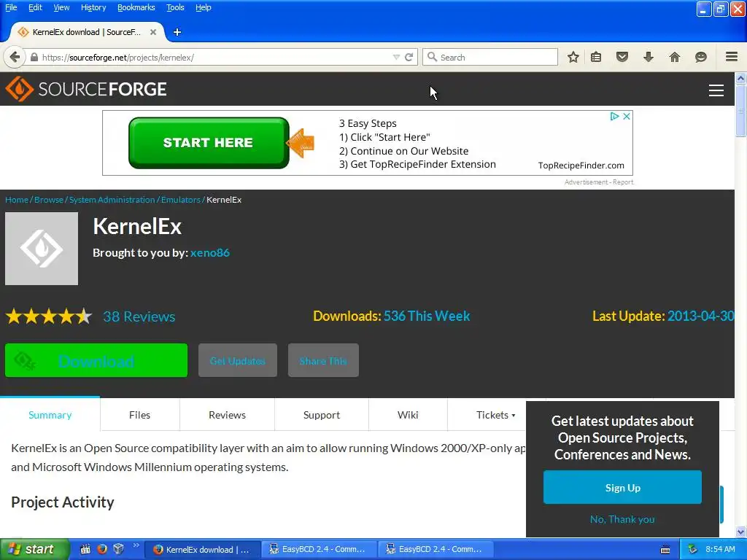The image size is (747, 560).
Task: Click the Advertisement - Report link
Action: 599,182
